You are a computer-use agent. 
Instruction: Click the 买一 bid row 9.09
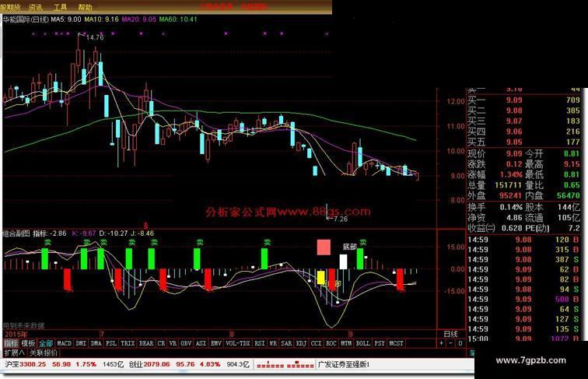(524, 100)
